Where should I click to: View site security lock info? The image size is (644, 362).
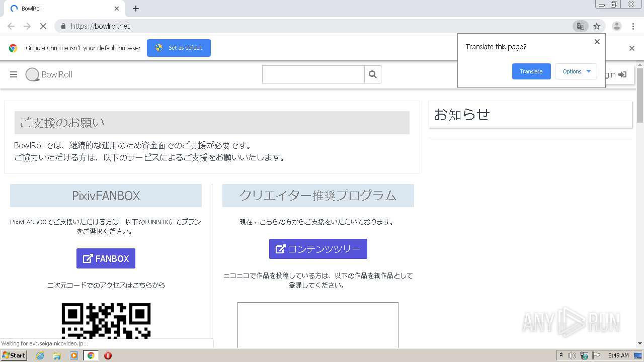[x=63, y=26]
